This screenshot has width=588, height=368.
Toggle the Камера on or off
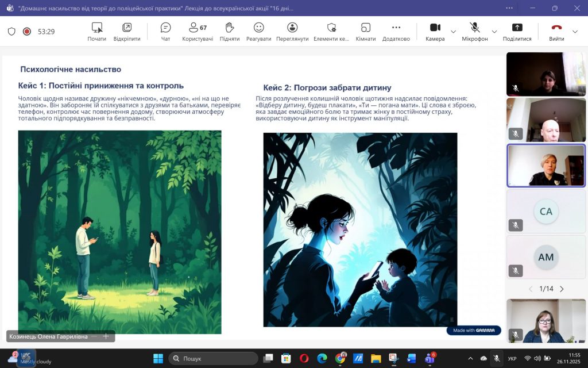(x=435, y=31)
